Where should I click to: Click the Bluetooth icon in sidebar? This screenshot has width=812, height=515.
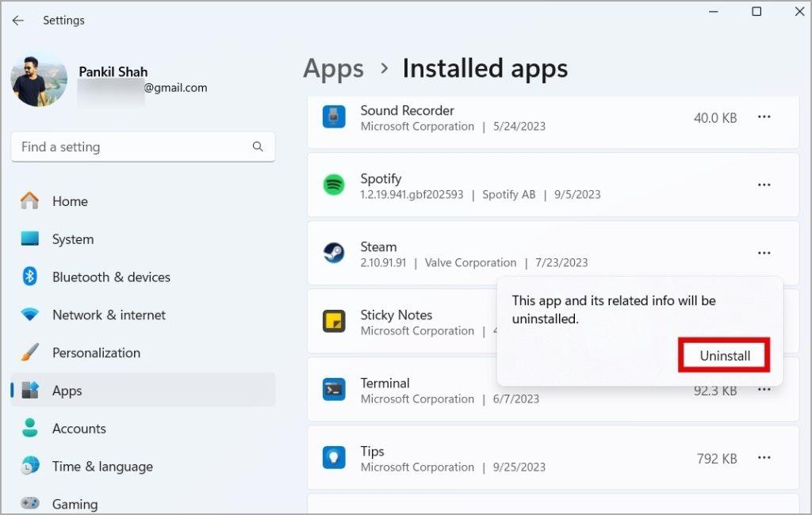point(29,277)
